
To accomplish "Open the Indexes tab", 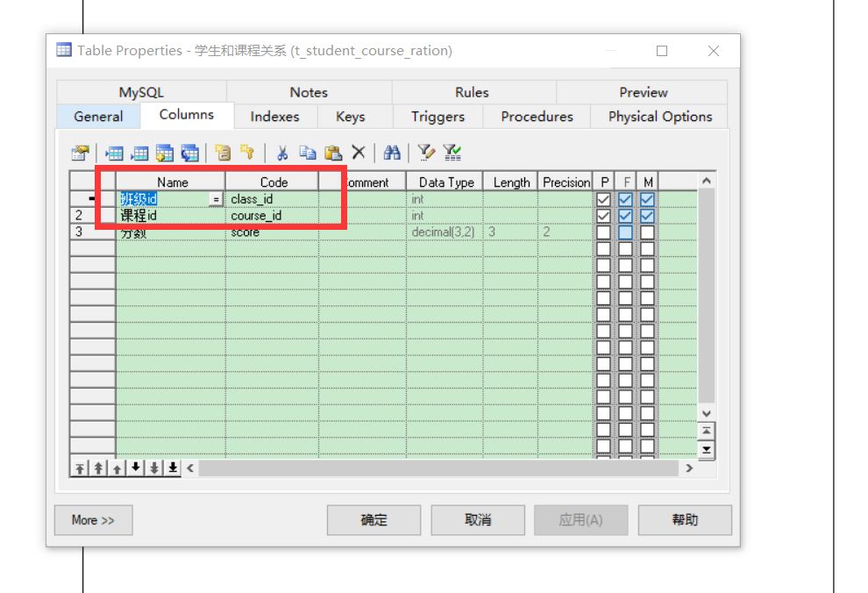I will click(275, 117).
